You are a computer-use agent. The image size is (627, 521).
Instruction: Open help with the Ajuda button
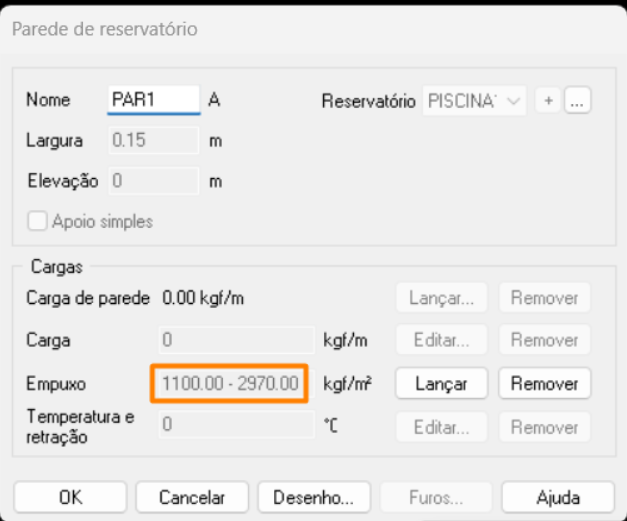pyautogui.click(x=558, y=497)
